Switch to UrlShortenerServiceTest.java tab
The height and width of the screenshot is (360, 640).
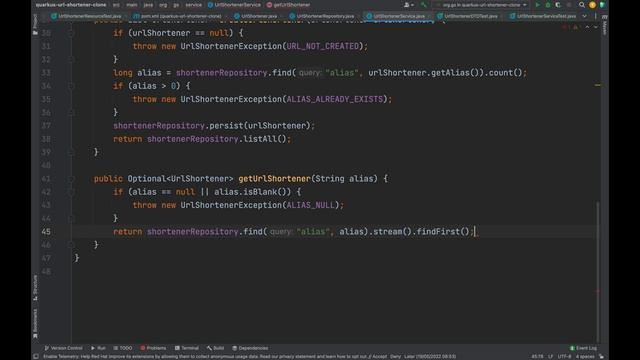(x=543, y=16)
